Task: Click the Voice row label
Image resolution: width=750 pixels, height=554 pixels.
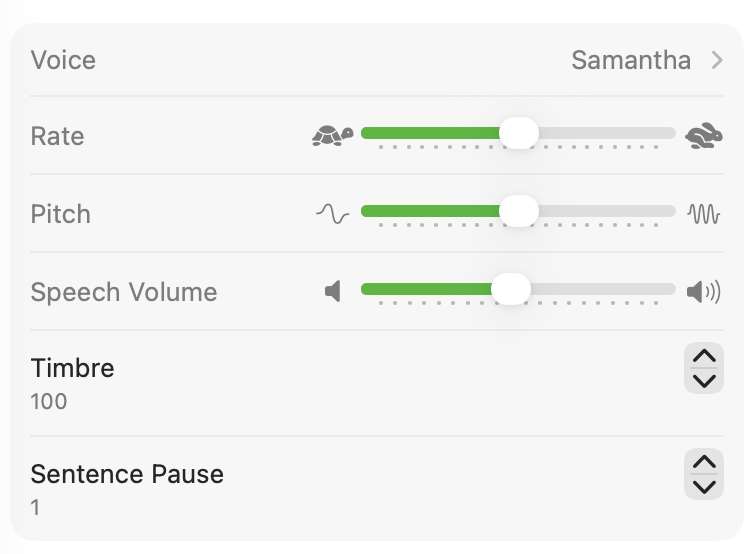Action: (x=63, y=60)
